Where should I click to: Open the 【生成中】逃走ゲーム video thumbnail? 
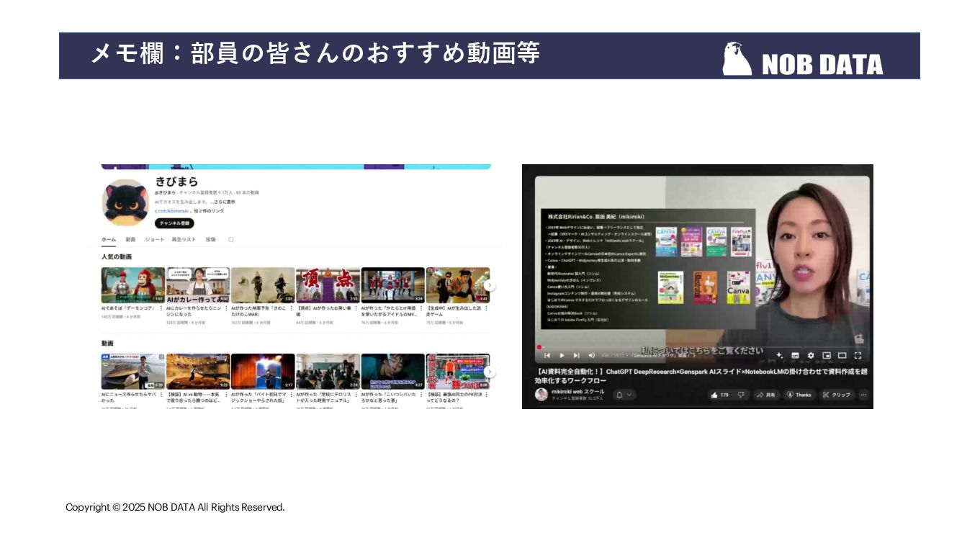pyautogui.click(x=457, y=285)
